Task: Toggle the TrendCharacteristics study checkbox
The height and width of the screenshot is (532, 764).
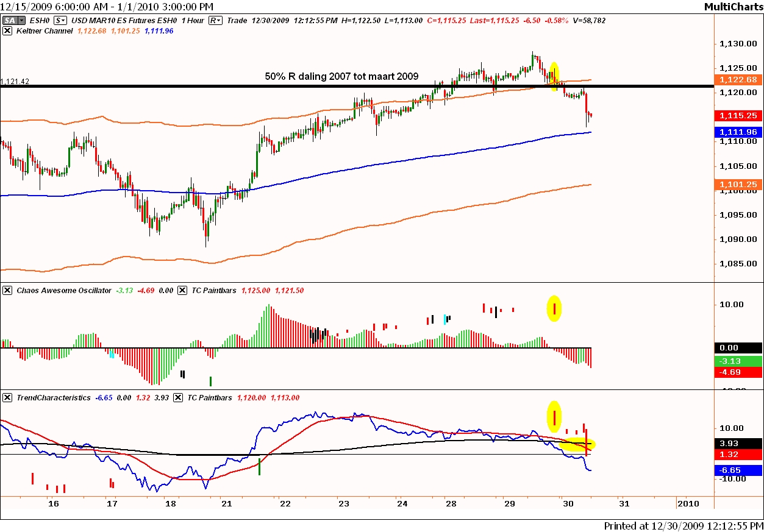Action: pyautogui.click(x=7, y=397)
